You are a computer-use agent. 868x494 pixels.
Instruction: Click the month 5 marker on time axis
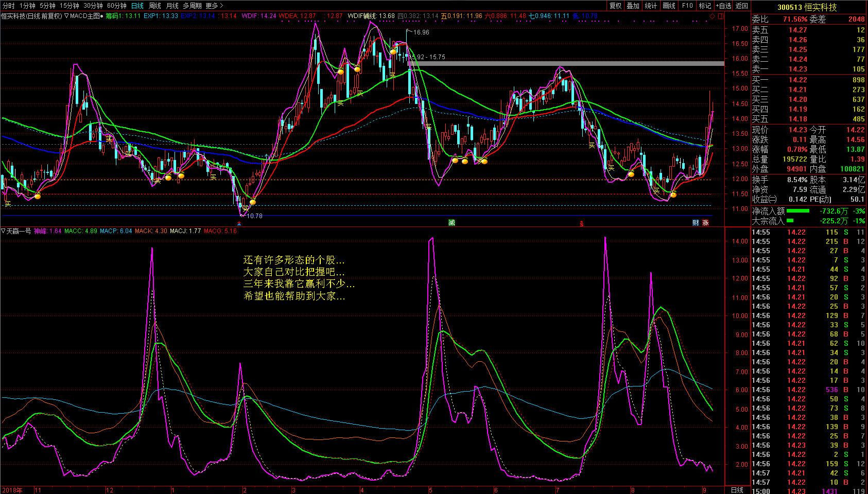(430, 490)
